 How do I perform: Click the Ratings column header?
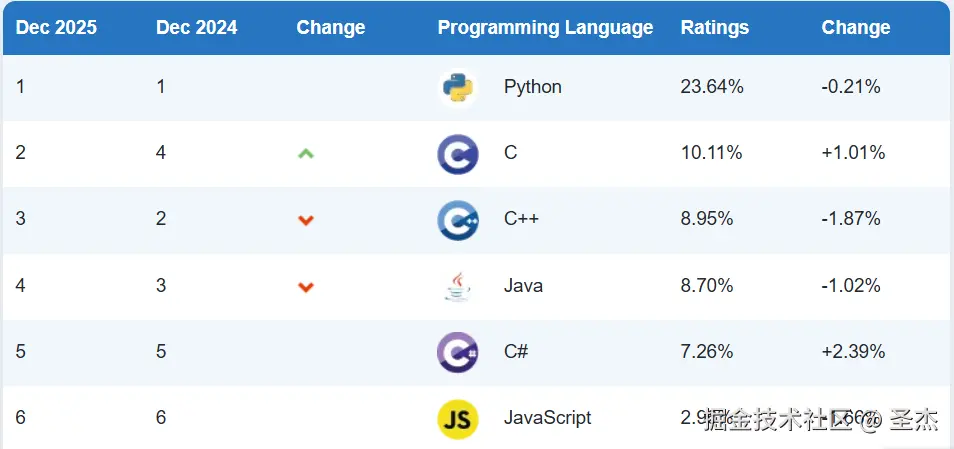click(x=714, y=28)
